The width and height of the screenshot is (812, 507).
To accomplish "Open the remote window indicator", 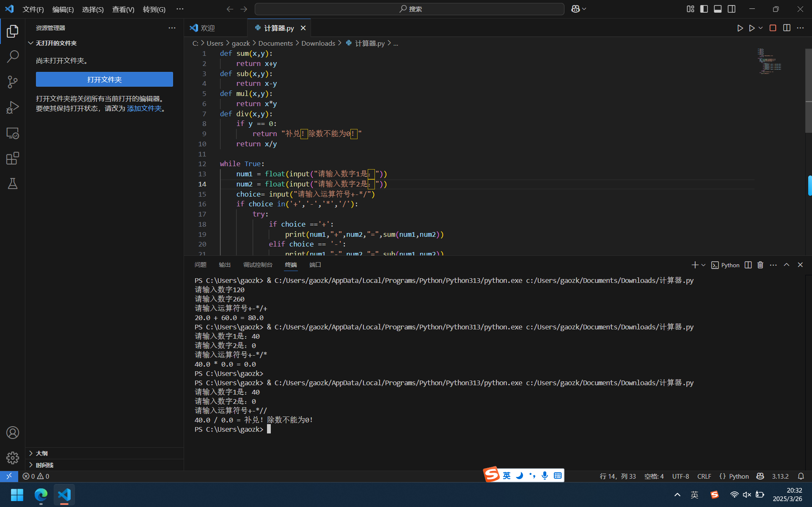I will [9, 476].
